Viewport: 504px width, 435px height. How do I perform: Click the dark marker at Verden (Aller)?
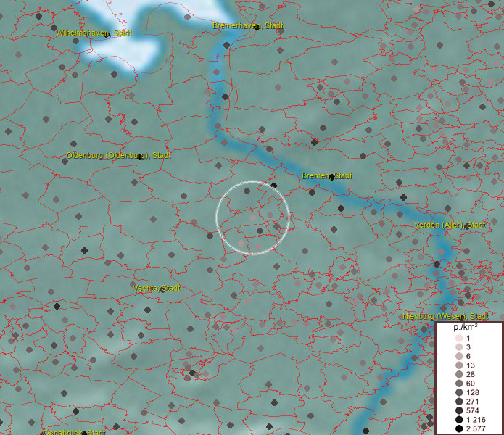point(467,226)
